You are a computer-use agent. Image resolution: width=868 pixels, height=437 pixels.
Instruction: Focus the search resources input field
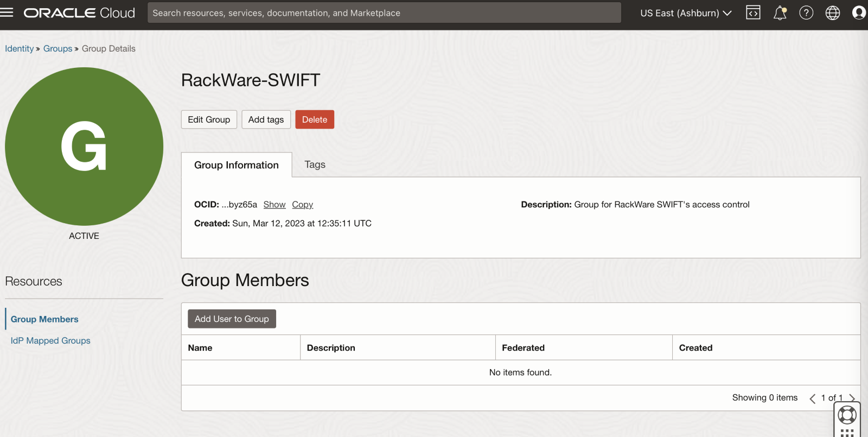384,12
